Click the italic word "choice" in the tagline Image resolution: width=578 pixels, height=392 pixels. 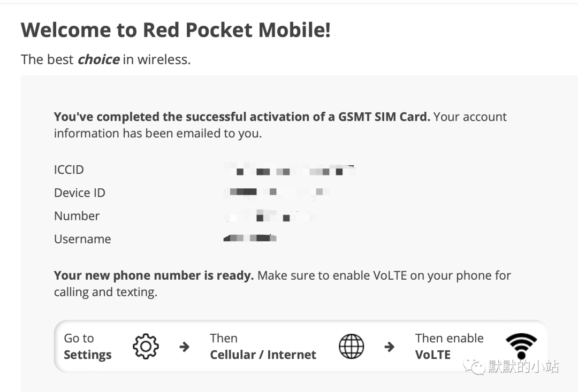coord(98,59)
